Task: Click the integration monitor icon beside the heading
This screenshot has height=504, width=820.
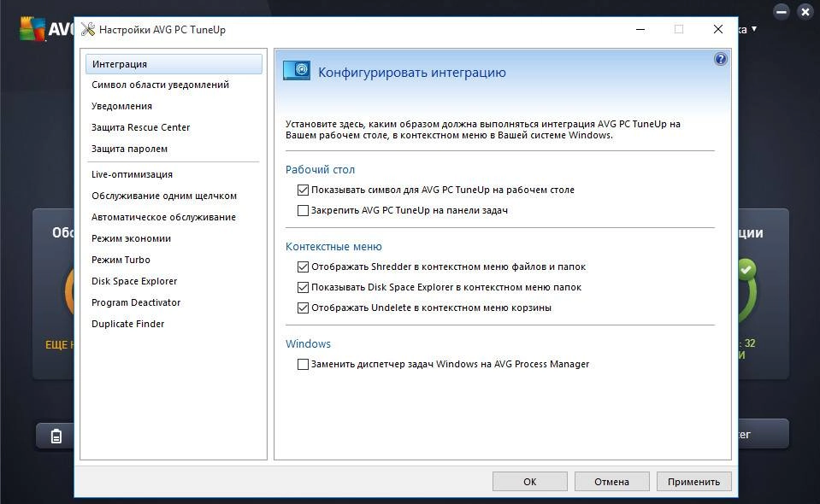Action: 297,71
